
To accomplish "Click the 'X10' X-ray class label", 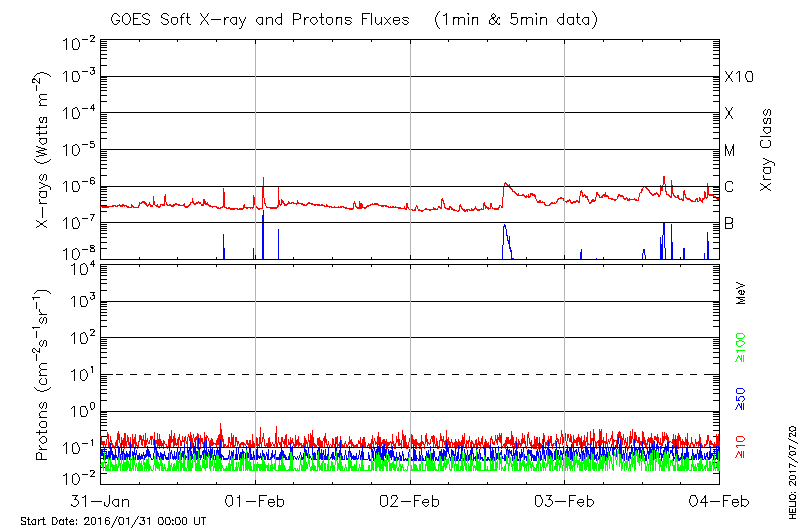I will click(x=737, y=77).
